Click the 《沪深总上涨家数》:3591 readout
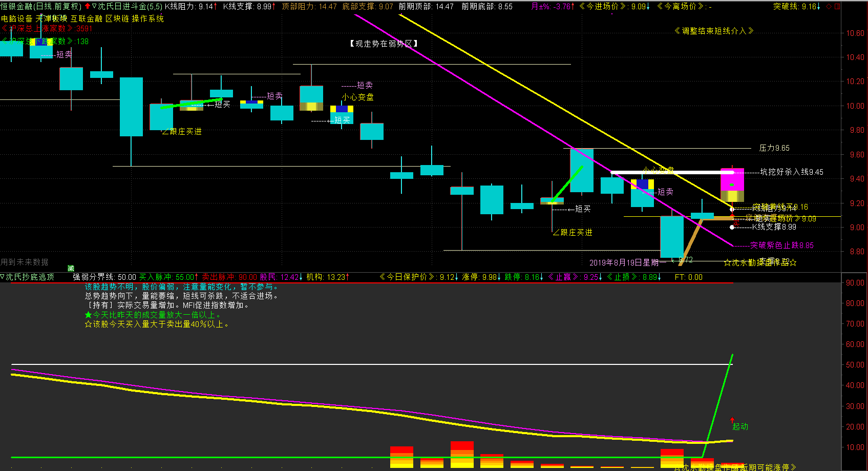This screenshot has width=868, height=471. tap(47, 29)
